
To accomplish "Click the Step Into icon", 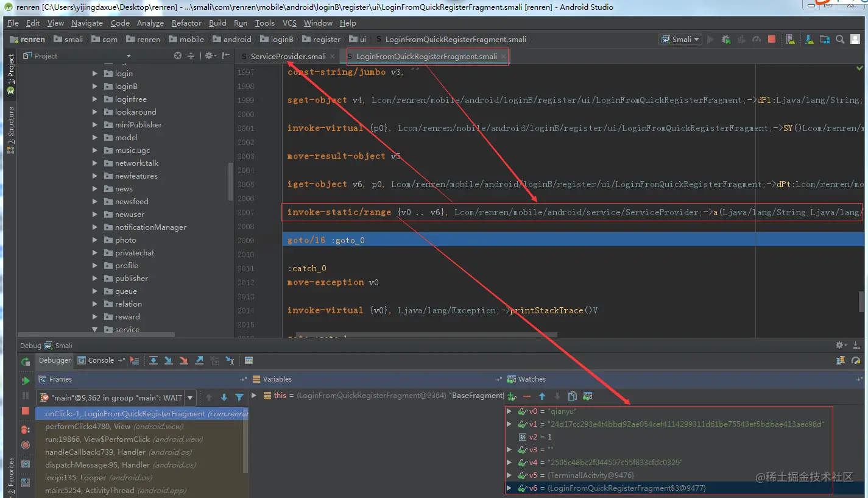I will (x=169, y=360).
